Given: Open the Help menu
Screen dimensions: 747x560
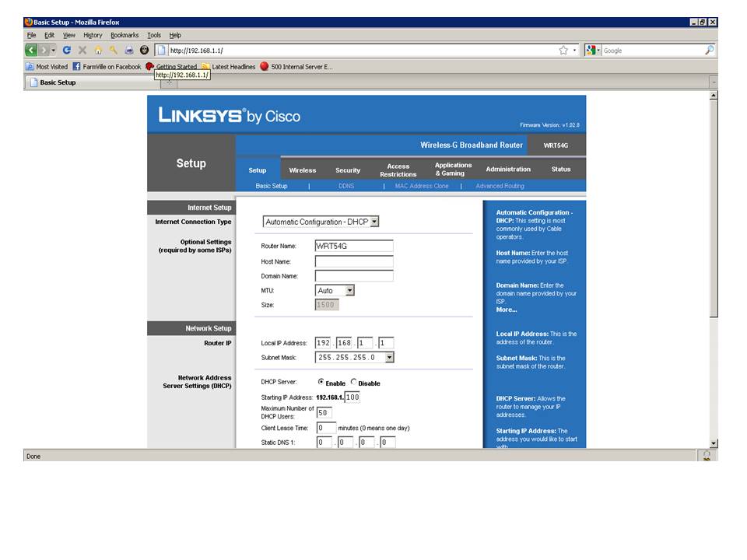Looking at the screenshot, I should [175, 35].
